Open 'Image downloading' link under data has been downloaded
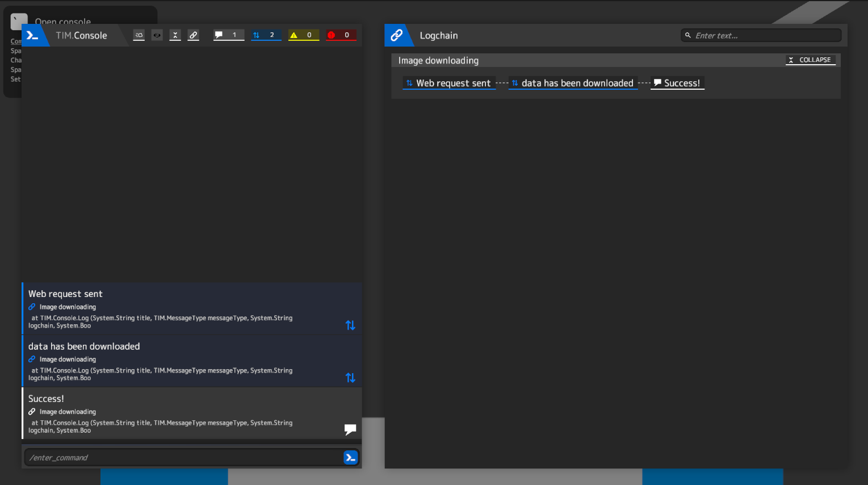Screen dimensions: 868x485 [68, 359]
